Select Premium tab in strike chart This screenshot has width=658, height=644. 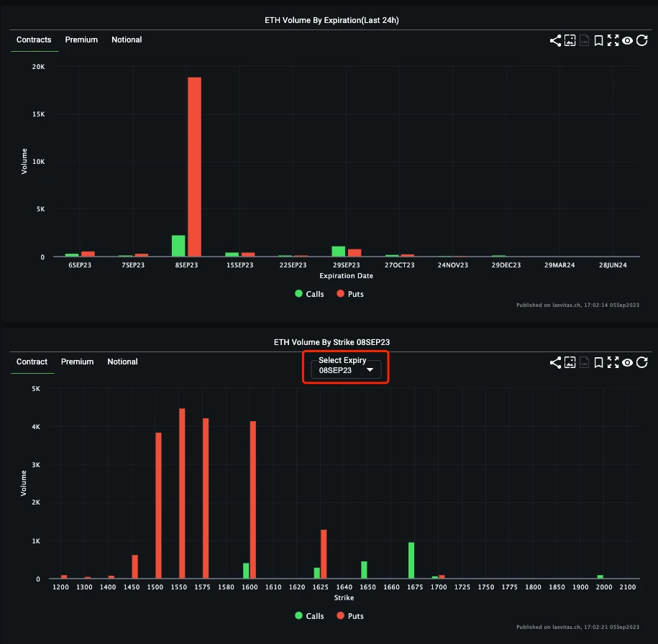(77, 362)
